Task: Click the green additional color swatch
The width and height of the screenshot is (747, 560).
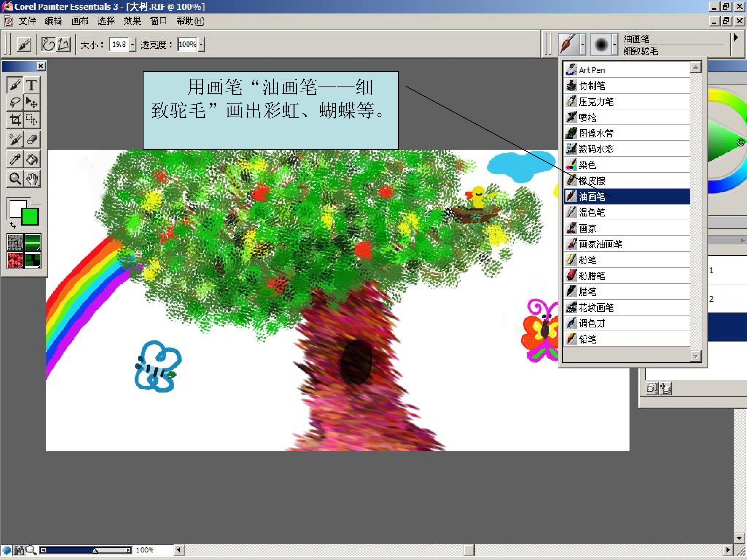Action: coord(30,217)
